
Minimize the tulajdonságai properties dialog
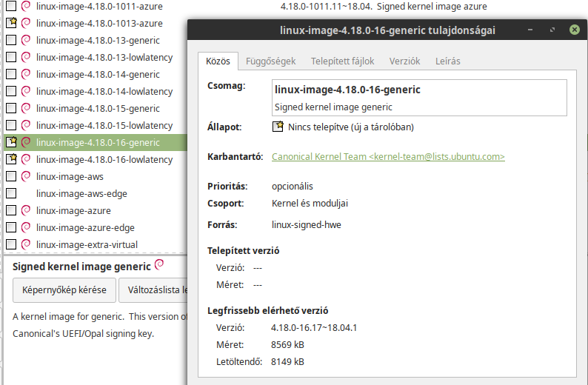[530, 30]
